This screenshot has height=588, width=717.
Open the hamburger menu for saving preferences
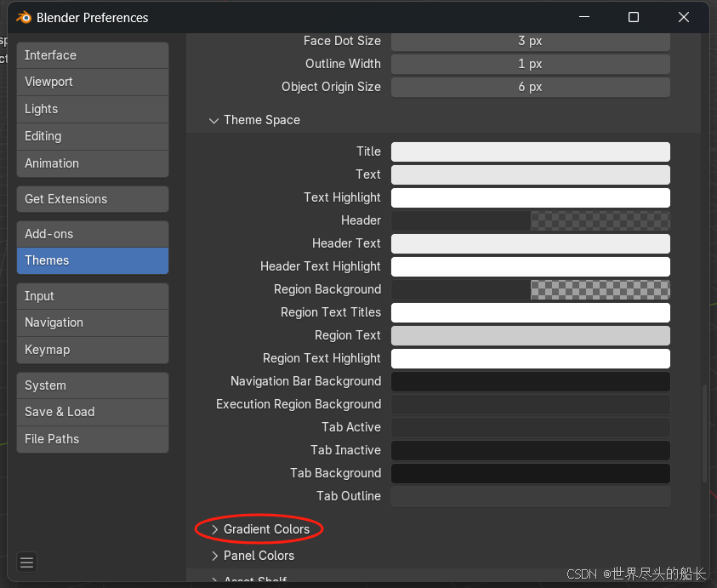click(26, 562)
